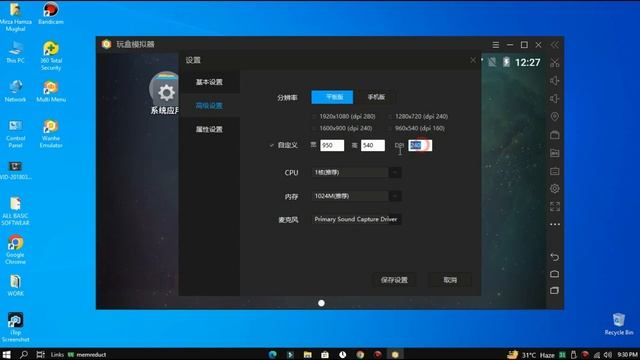640x360 pixels.
Task: Click the taskbar clock showing 9:30 PM
Action: (627, 355)
